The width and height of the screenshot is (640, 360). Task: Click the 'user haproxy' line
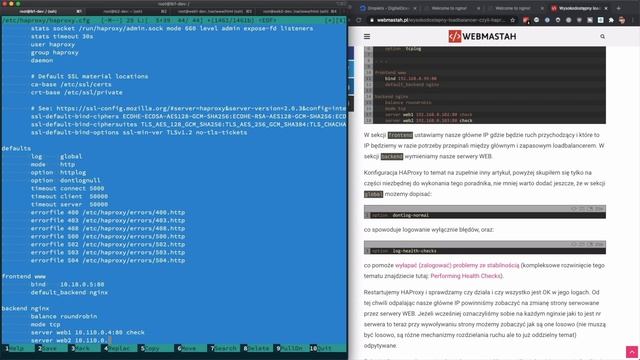53,44
